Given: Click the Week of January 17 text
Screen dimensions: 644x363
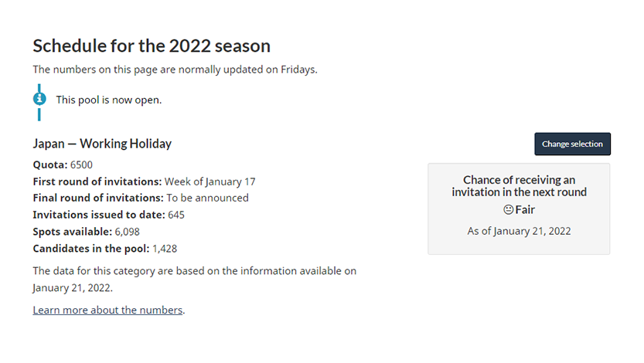Looking at the screenshot, I should [210, 181].
